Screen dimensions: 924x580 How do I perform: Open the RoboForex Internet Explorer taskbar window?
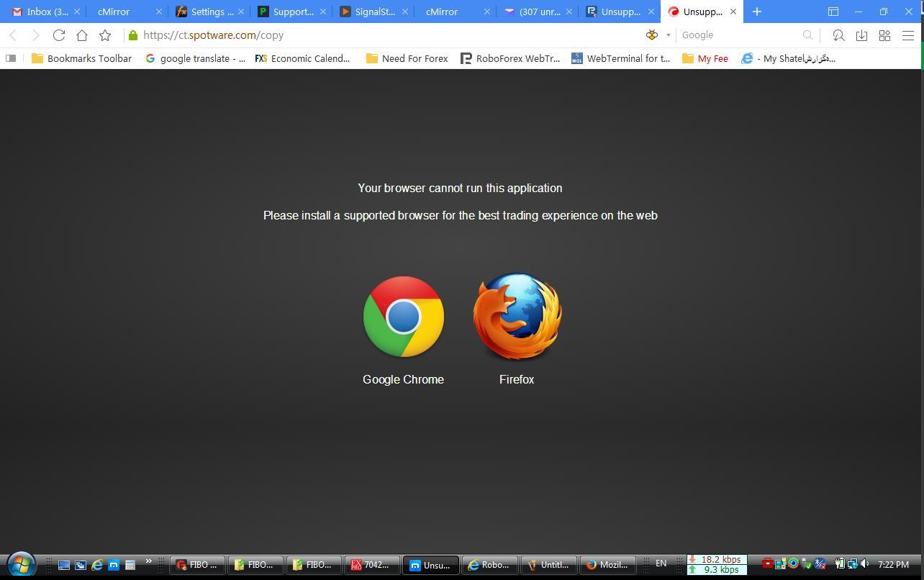(x=489, y=565)
